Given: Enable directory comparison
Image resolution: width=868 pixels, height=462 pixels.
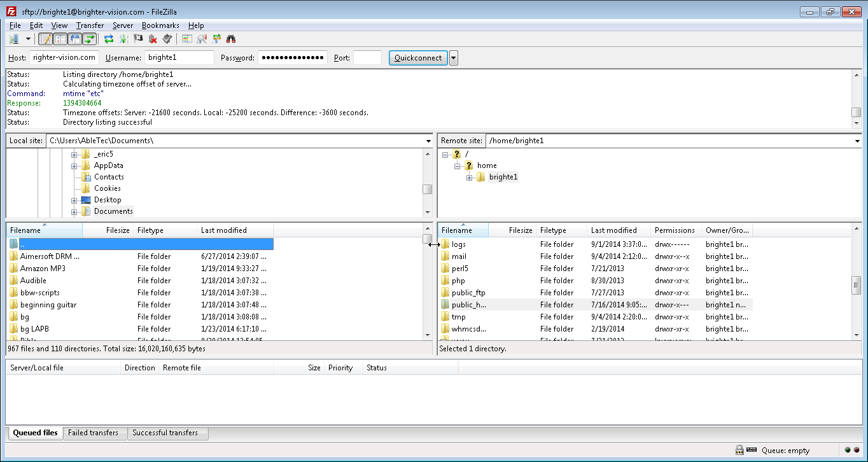Looking at the screenshot, I should click(x=187, y=39).
